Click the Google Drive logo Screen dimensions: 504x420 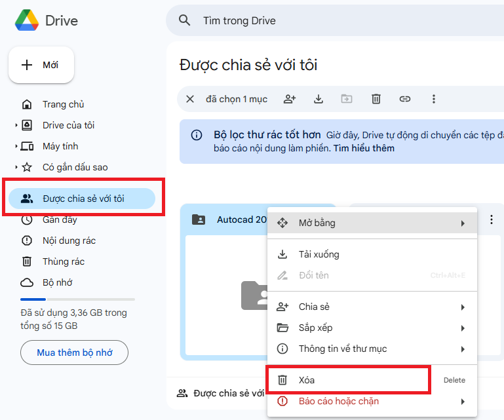pos(27,20)
